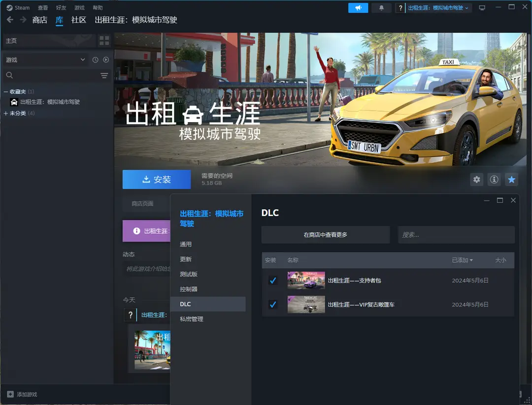Screen dimensions: 532x405
Task: Click the ready-to-play filter icon
Action: tap(106, 60)
